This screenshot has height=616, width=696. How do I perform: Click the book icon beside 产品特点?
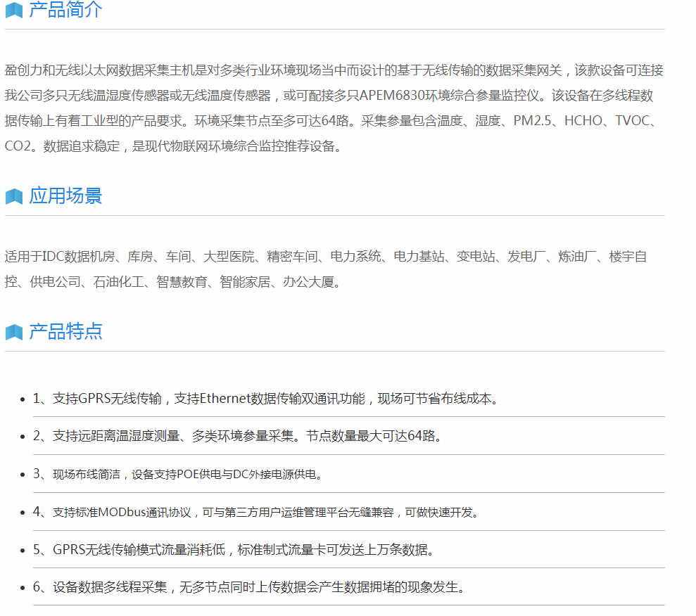point(14,332)
